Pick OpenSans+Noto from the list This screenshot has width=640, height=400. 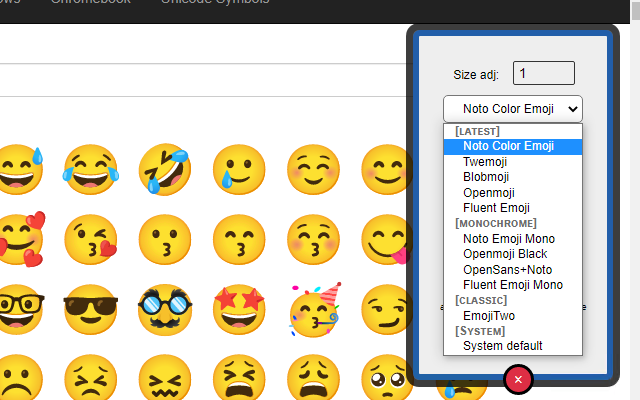[513, 270]
